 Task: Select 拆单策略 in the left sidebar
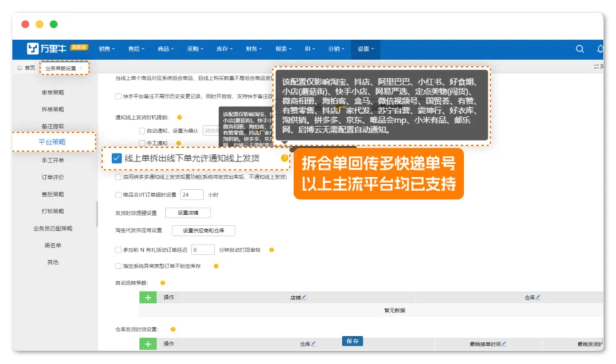pos(53,109)
